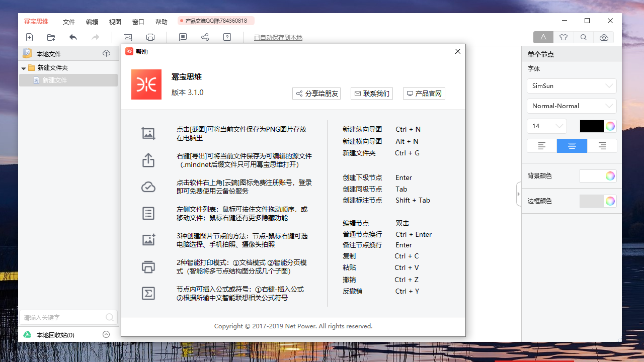The width and height of the screenshot is (644, 362).
Task: Open the text style panel tab icon
Action: tap(543, 37)
